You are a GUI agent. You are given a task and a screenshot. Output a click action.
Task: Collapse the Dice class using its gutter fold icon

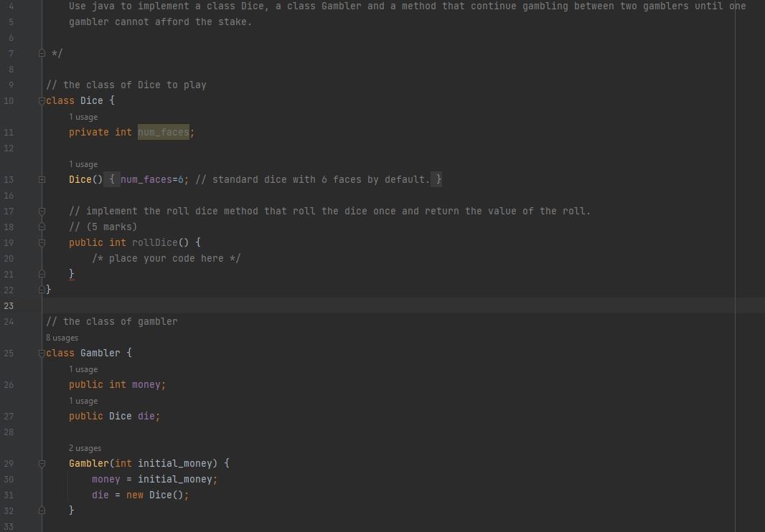(42, 100)
